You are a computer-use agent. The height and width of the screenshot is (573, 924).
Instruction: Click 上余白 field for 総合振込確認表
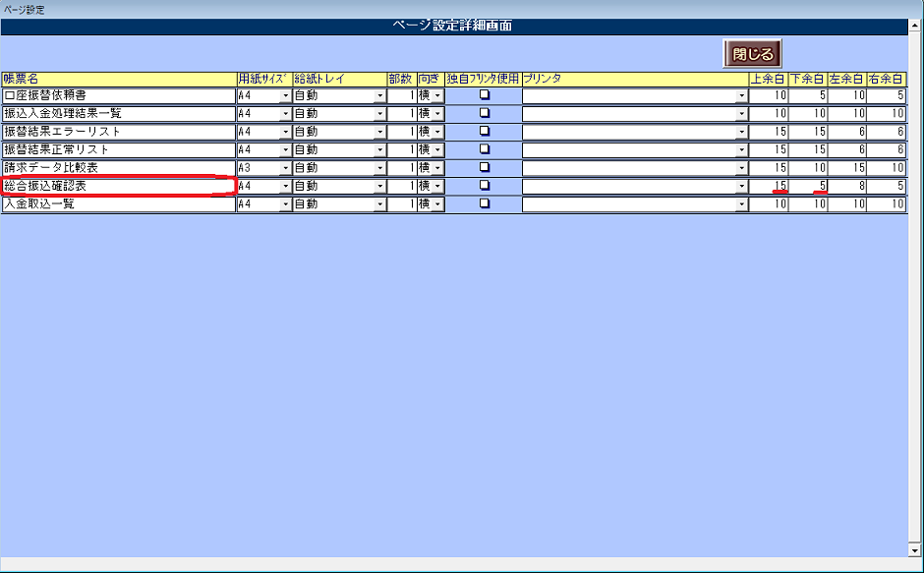point(769,186)
